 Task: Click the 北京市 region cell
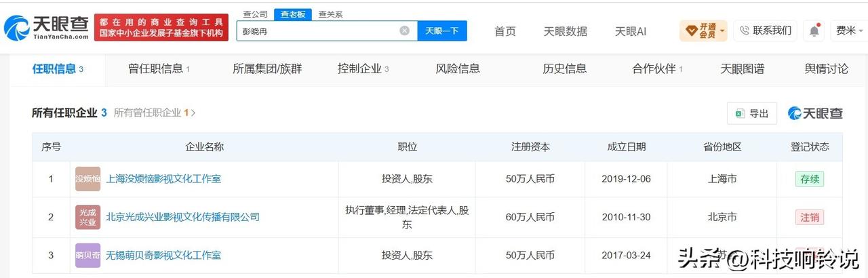tap(722, 217)
